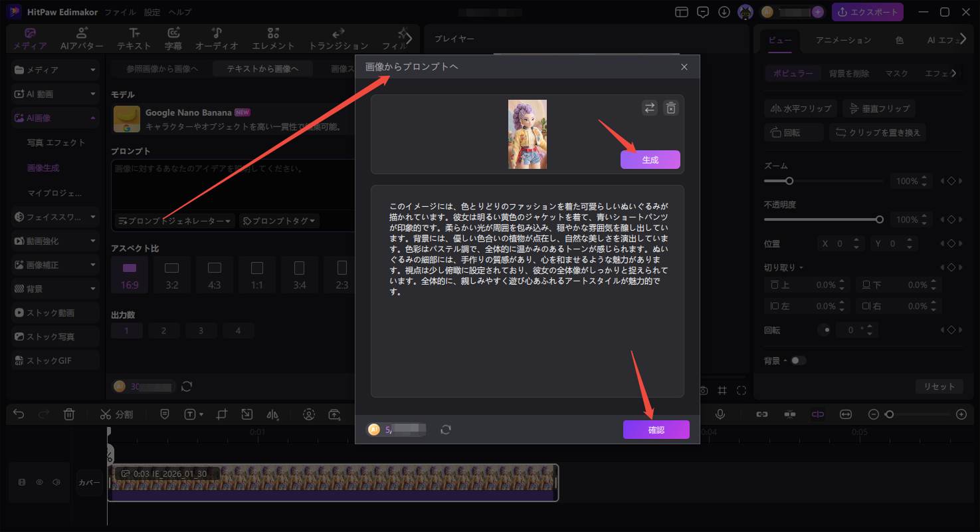Open the プロンプトジェネレーター dropdown
The height and width of the screenshot is (532, 980).
[173, 220]
